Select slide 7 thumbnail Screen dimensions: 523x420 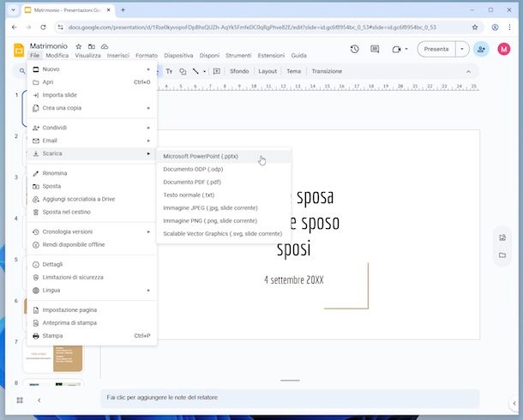point(53,357)
